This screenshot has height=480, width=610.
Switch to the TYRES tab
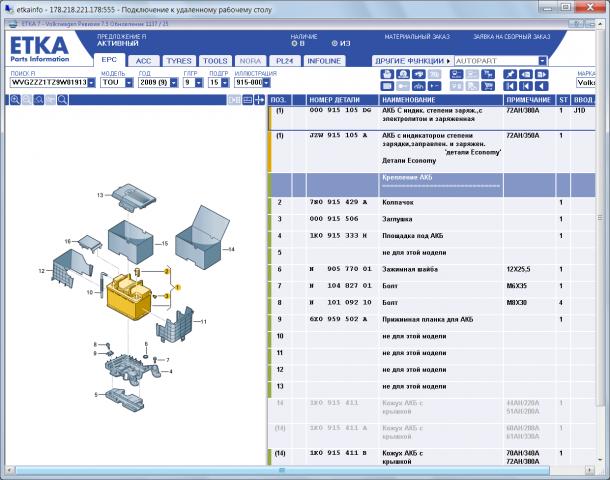(179, 61)
